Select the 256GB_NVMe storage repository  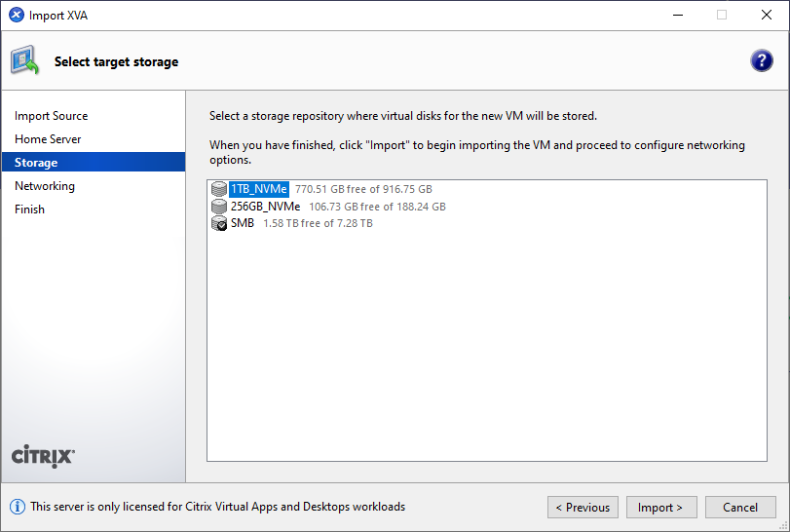pyautogui.click(x=265, y=207)
